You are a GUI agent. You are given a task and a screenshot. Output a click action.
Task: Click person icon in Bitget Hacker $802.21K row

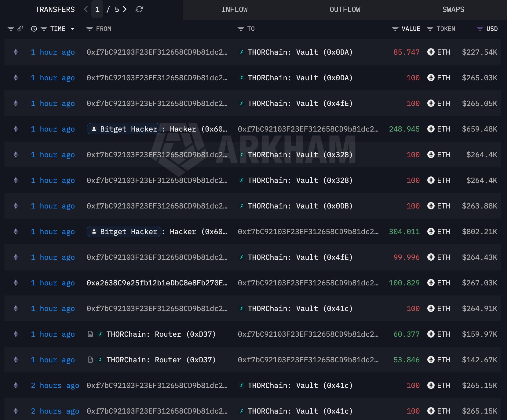(94, 231)
